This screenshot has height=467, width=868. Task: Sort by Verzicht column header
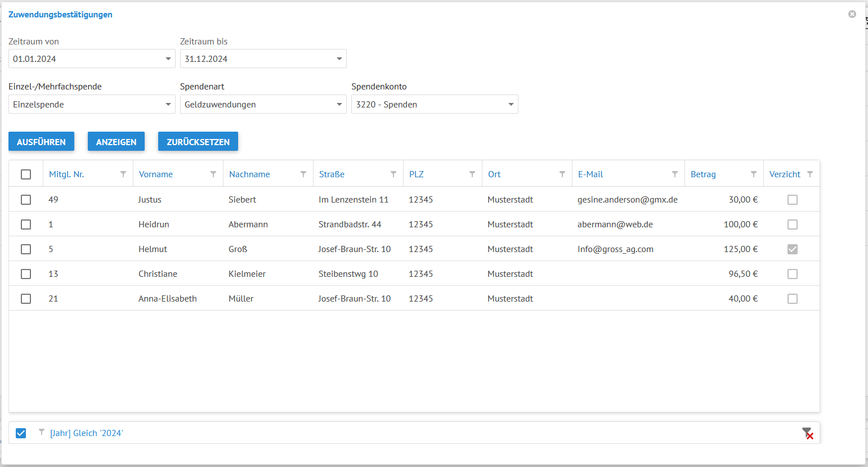(785, 174)
